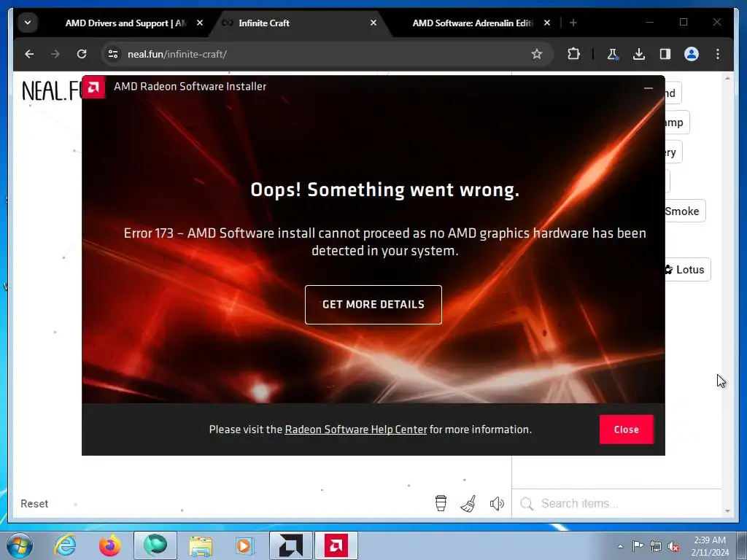Toggle sound in Infinite Craft

pyautogui.click(x=497, y=503)
